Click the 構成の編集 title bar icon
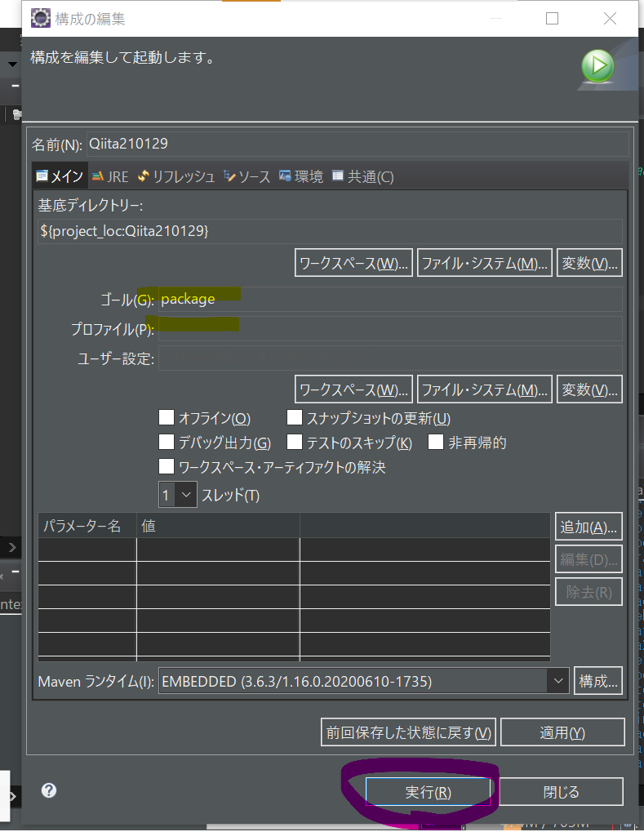644x832 pixels. 40,18
